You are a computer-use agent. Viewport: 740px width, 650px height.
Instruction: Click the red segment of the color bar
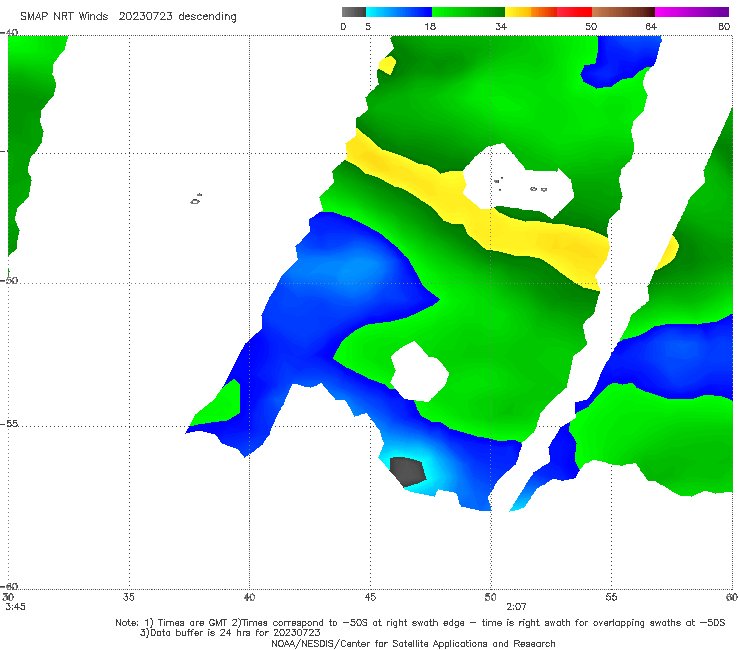[x=574, y=12]
